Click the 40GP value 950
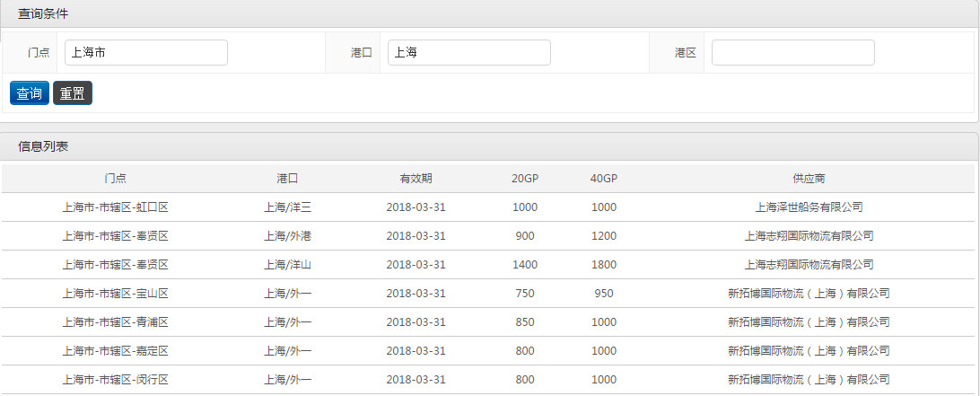The width and height of the screenshot is (980, 396). point(604,294)
